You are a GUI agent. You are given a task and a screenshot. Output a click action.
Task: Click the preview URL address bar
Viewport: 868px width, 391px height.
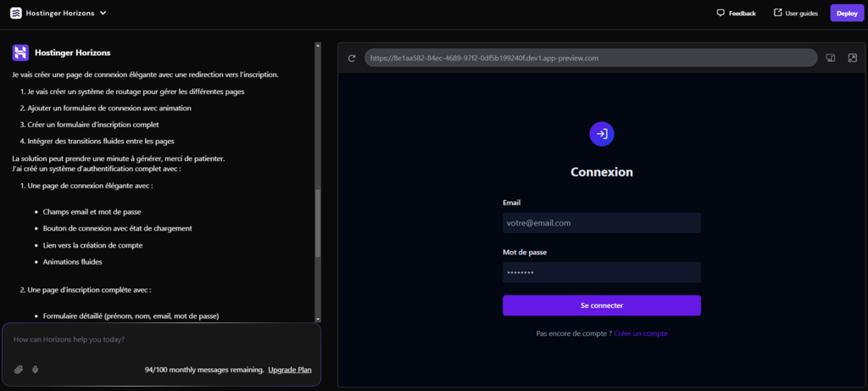(591, 58)
